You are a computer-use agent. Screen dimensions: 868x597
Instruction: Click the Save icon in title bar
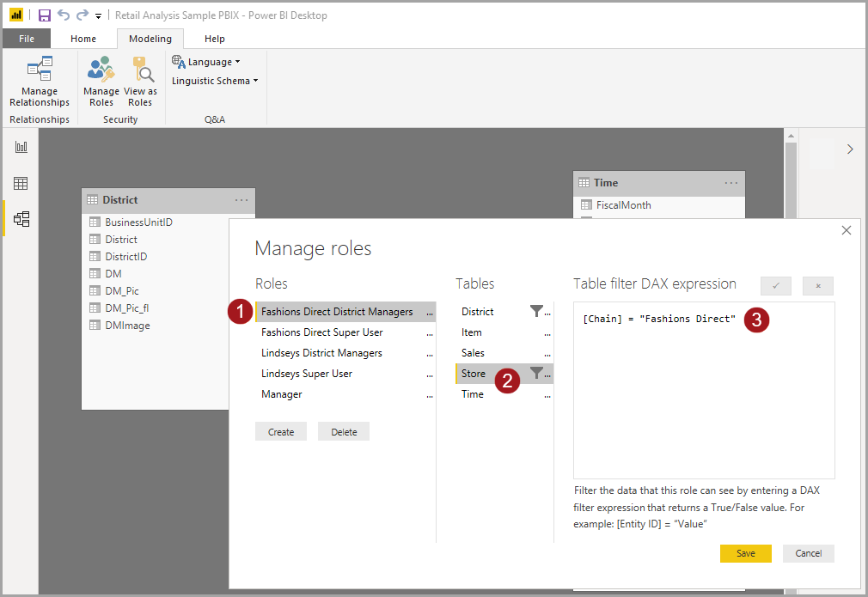[x=45, y=15]
